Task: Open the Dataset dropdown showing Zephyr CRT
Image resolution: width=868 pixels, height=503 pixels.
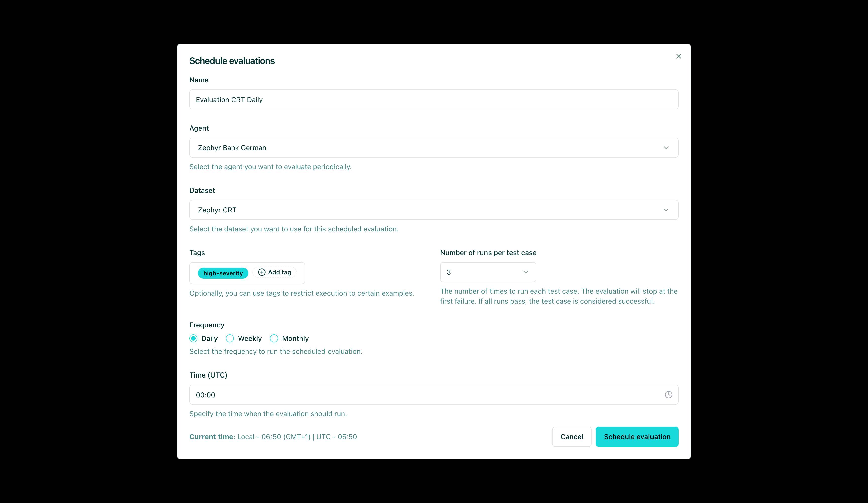Action: tap(434, 210)
